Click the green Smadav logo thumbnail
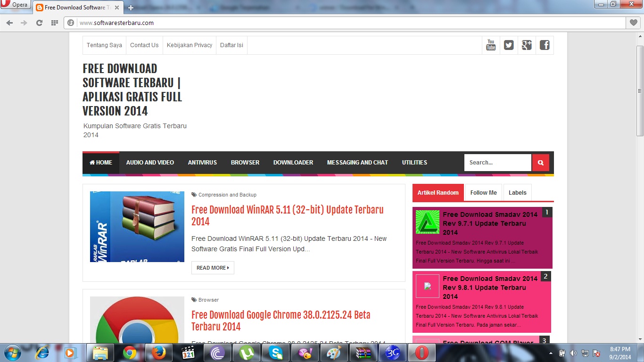Image resolution: width=644 pixels, height=362 pixels. pos(428,222)
